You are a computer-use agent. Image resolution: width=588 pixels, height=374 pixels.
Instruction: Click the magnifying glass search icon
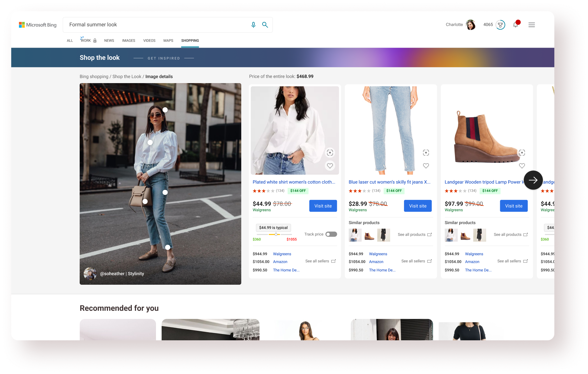265,25
